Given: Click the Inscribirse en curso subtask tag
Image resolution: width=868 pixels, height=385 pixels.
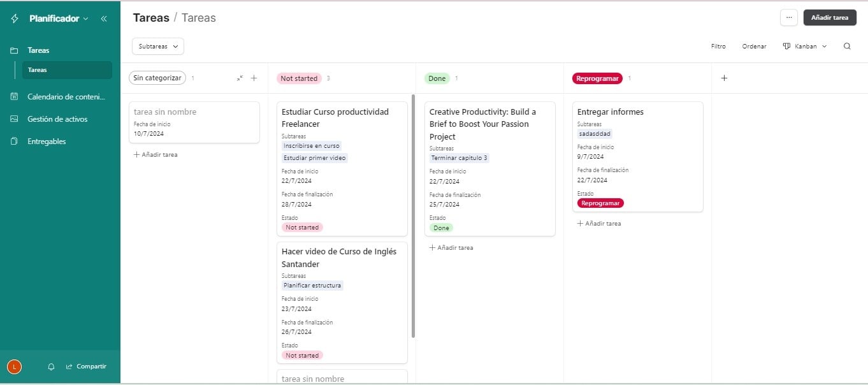Looking at the screenshot, I should pyautogui.click(x=312, y=146).
